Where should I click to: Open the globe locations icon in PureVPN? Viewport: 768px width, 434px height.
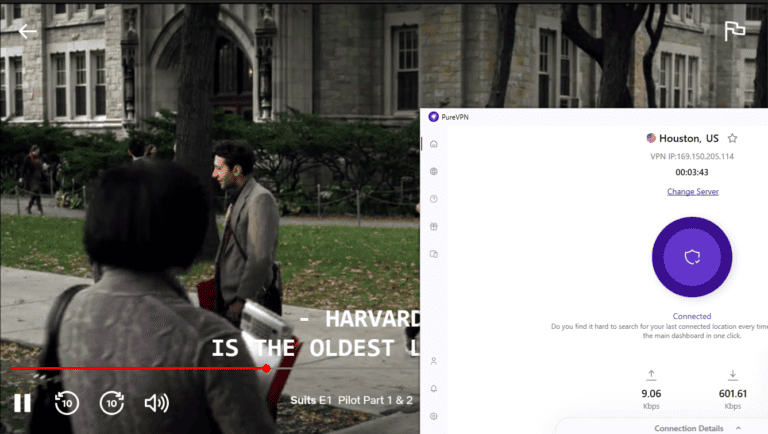(x=433, y=172)
